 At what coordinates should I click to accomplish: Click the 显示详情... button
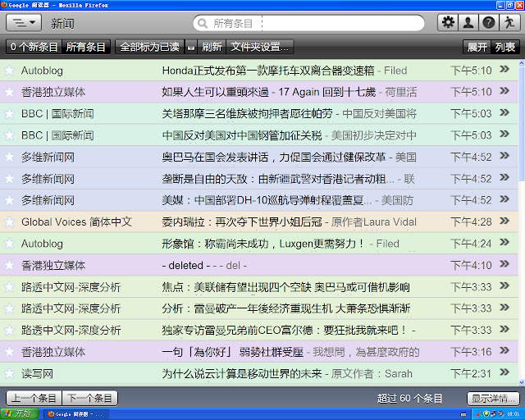pyautogui.click(x=493, y=399)
